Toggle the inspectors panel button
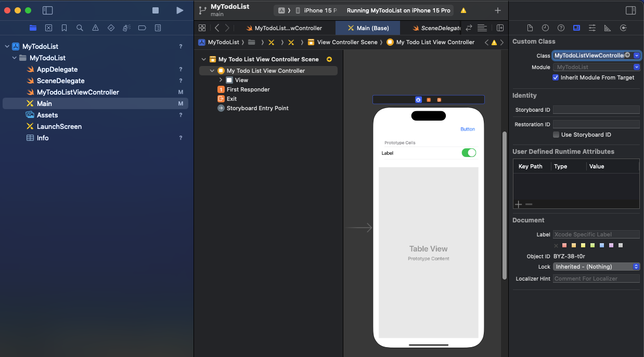Screen dimensions: 644x357 (x=630, y=10)
